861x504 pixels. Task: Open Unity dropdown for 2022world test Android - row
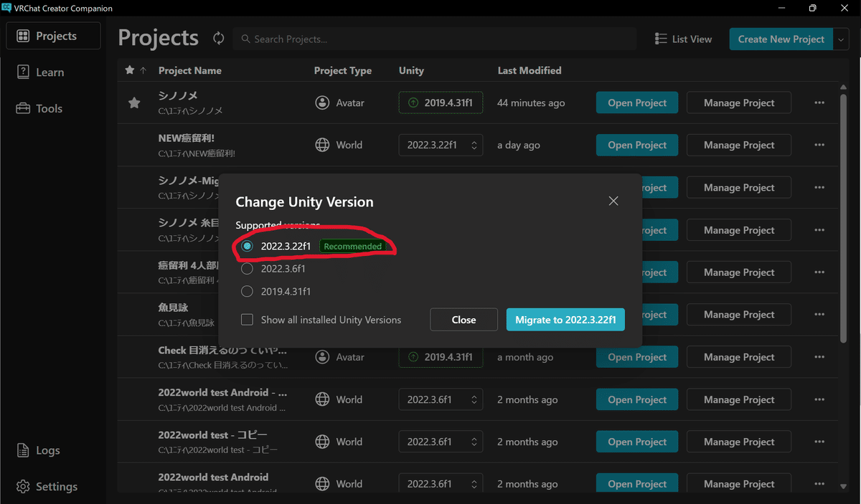(441, 399)
